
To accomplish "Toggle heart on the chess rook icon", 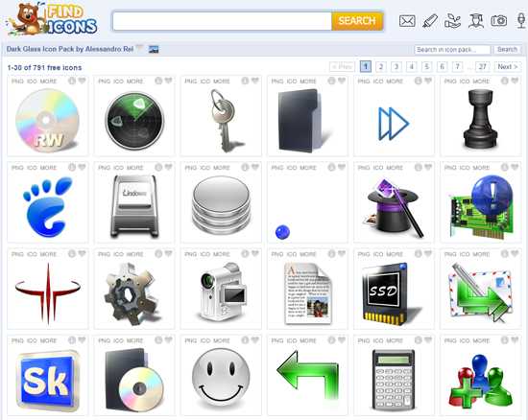I will 515,81.
